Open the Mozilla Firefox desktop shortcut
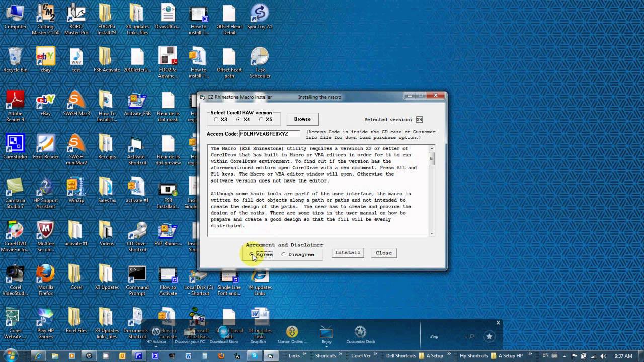Viewport: 644px width, 362px height. [x=46, y=280]
